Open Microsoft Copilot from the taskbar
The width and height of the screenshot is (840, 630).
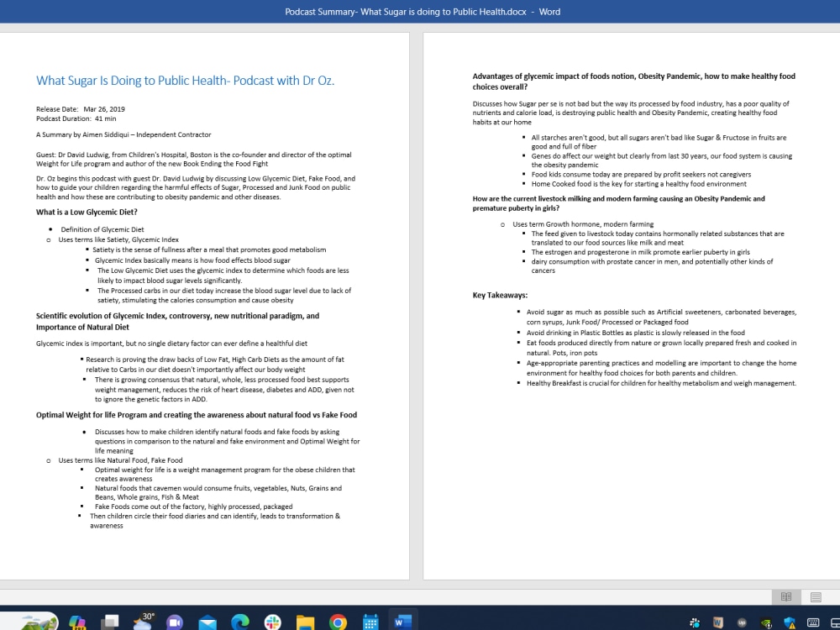pos(77,622)
